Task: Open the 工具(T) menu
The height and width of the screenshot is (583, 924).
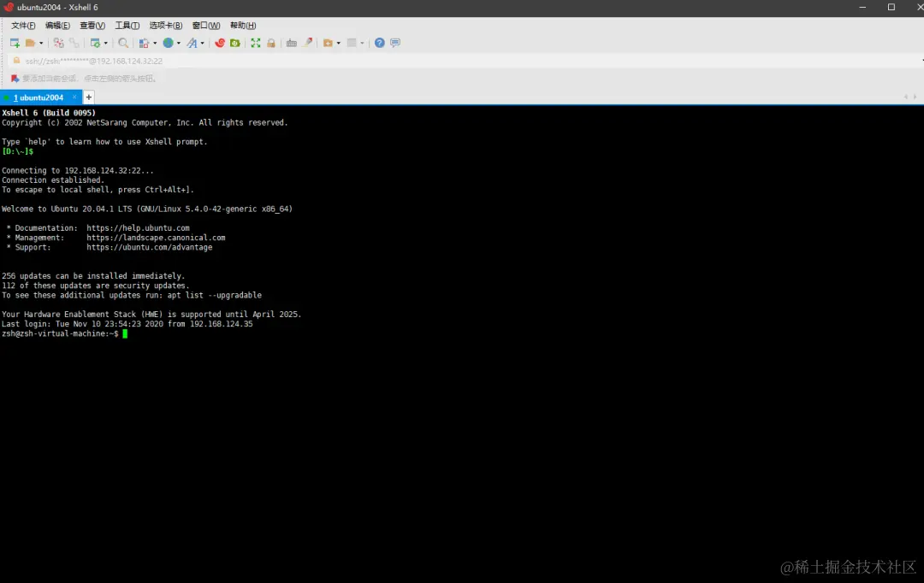Action: (x=127, y=26)
